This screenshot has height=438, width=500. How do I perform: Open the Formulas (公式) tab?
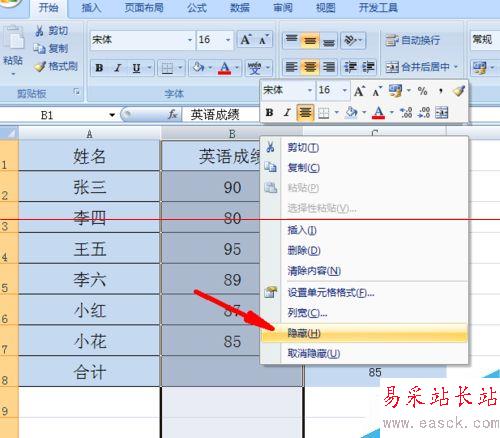197,7
